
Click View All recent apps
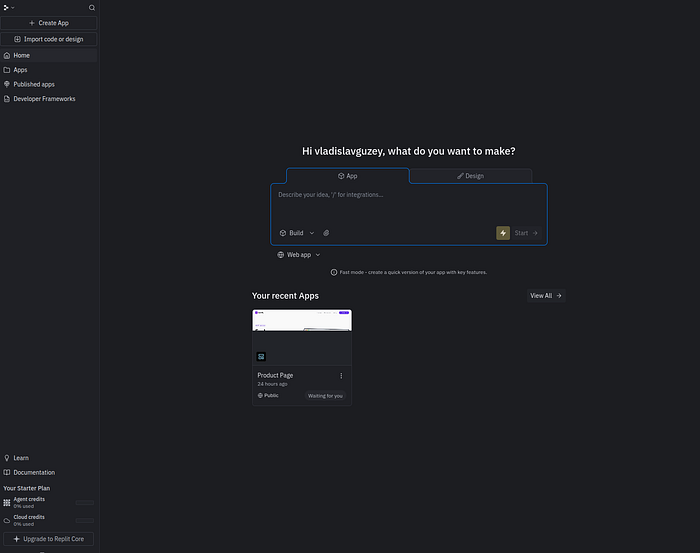pyautogui.click(x=546, y=295)
